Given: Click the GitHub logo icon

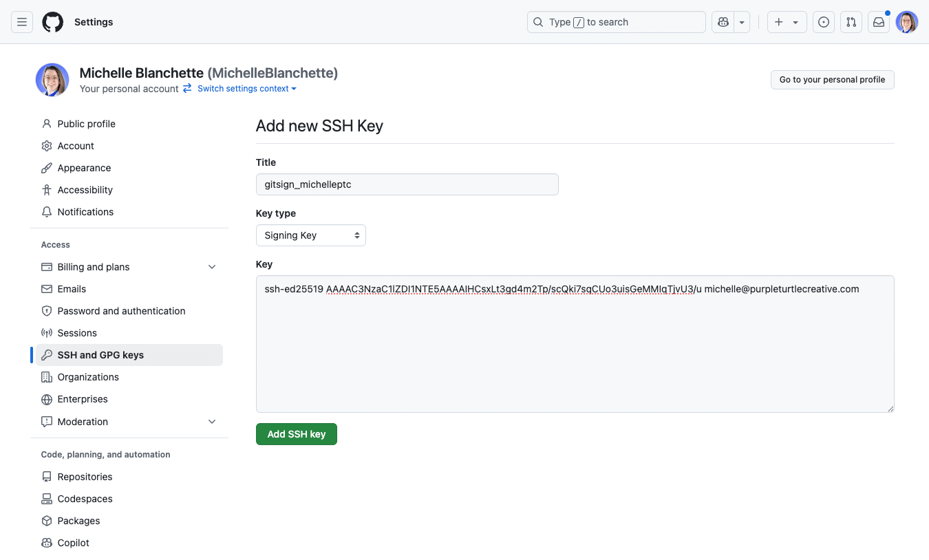Looking at the screenshot, I should 52,22.
